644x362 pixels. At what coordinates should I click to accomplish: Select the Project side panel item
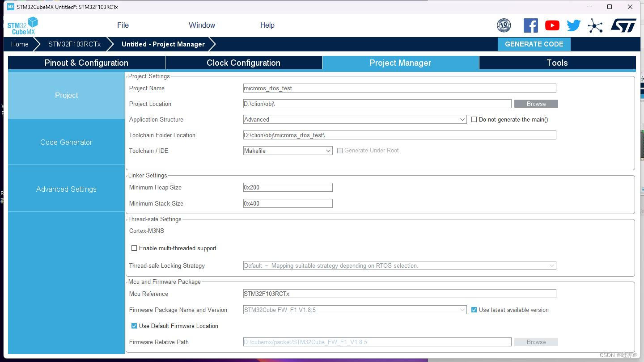coord(67,95)
